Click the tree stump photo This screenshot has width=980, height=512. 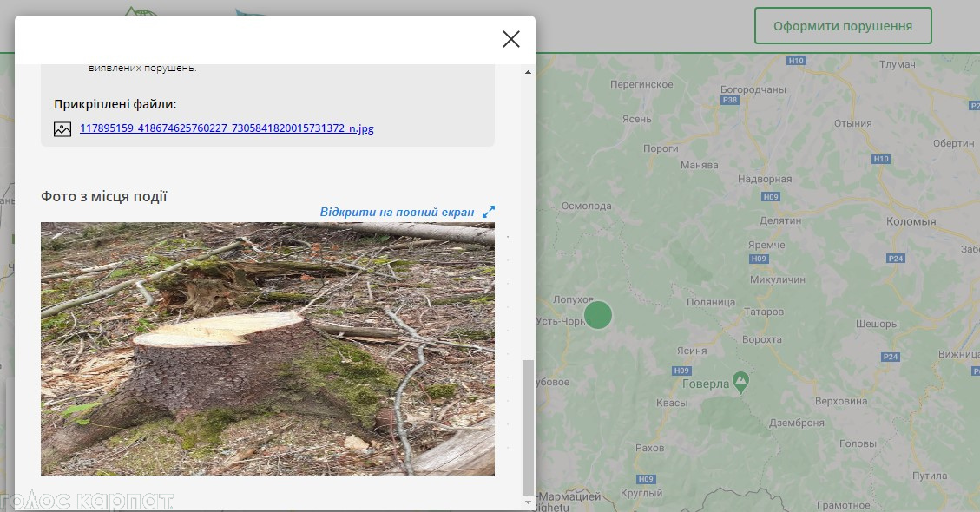coord(267,348)
